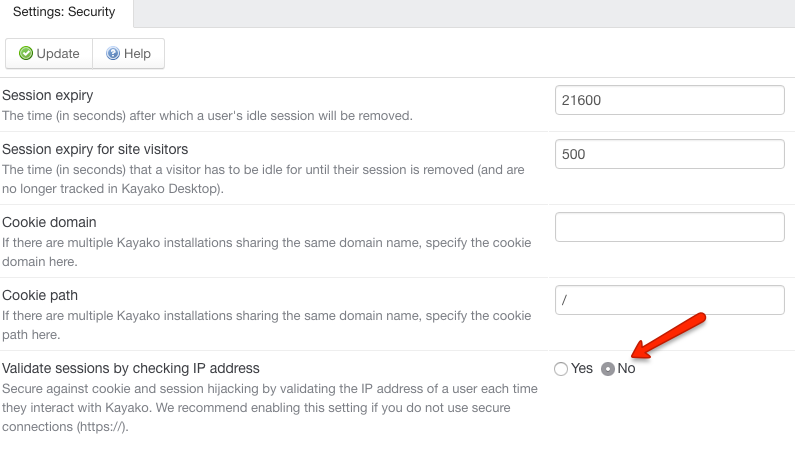Click 'Validate sessions by checking IP address' title

pos(131,368)
